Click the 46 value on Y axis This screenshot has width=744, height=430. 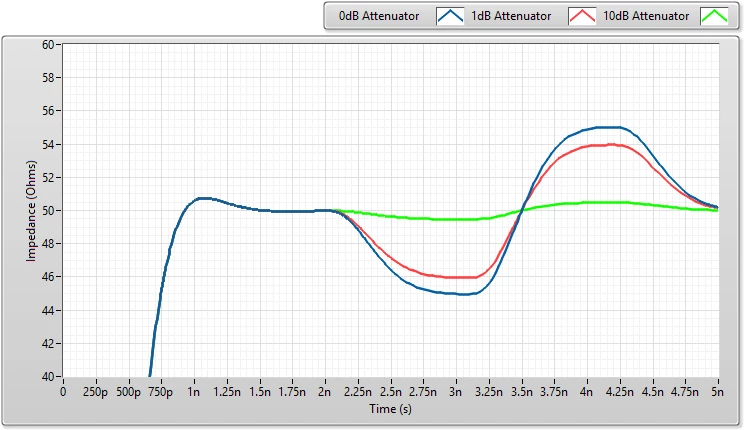coord(48,277)
